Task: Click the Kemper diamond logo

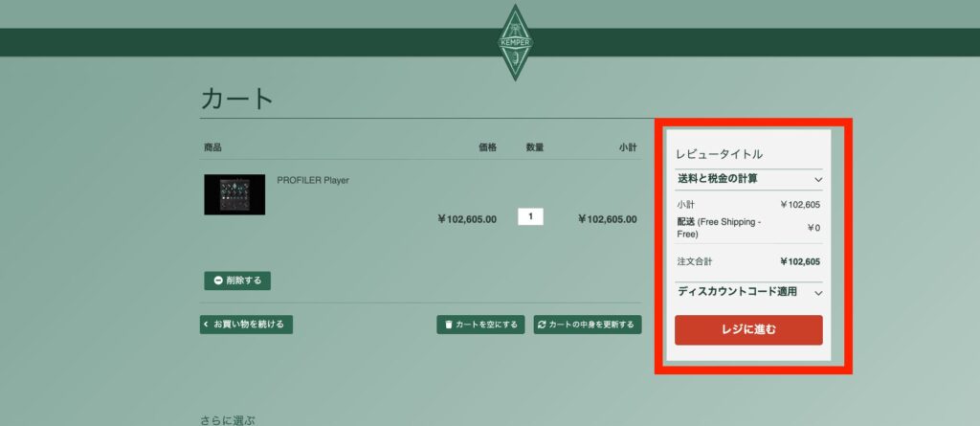Action: click(x=515, y=42)
